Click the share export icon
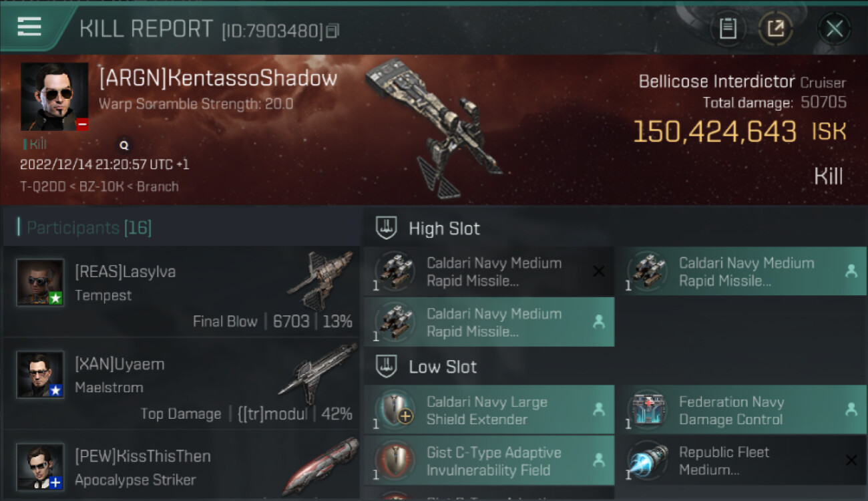 point(775,29)
